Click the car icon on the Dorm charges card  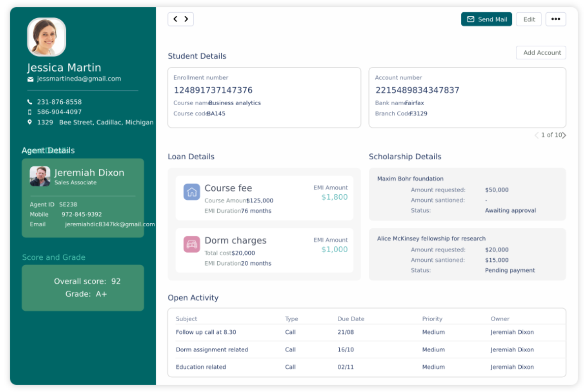pyautogui.click(x=191, y=244)
